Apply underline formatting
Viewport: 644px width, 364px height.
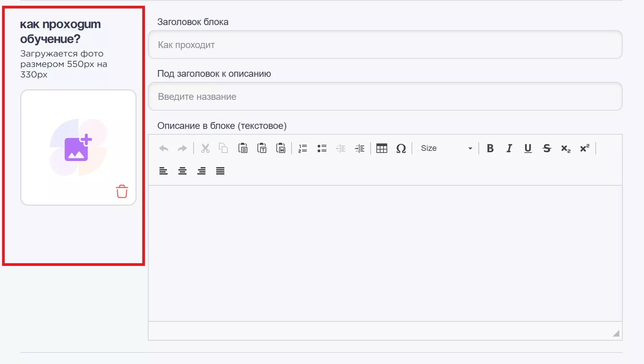pyautogui.click(x=528, y=148)
